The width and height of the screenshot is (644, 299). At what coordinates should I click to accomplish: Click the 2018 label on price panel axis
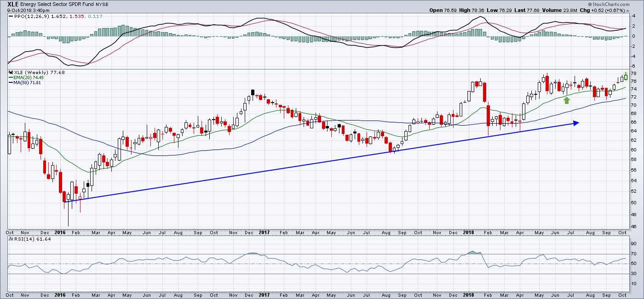click(468, 233)
